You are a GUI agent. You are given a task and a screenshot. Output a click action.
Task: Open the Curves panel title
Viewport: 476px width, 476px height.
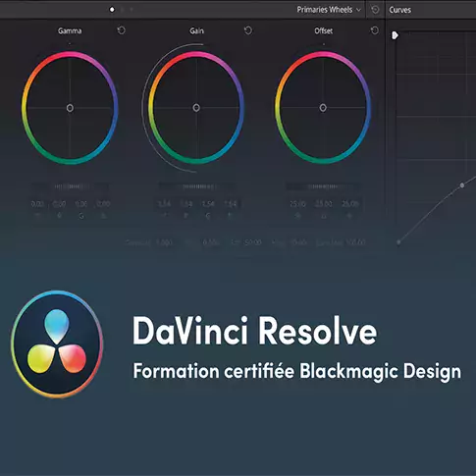(399, 10)
